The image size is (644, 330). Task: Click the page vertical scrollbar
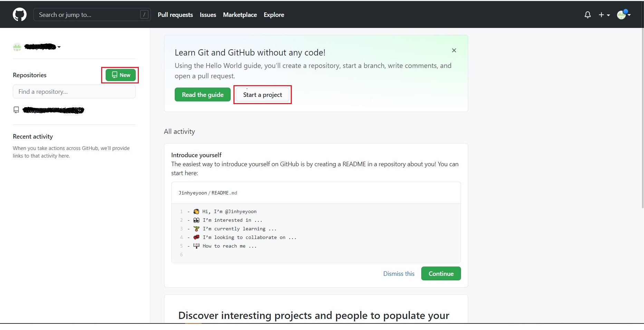pyautogui.click(x=642, y=118)
